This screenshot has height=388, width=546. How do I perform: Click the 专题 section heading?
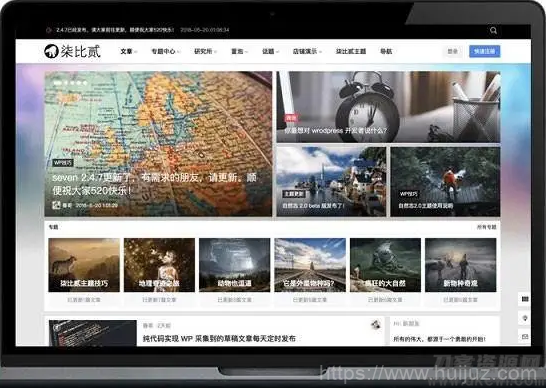pyautogui.click(x=53, y=227)
